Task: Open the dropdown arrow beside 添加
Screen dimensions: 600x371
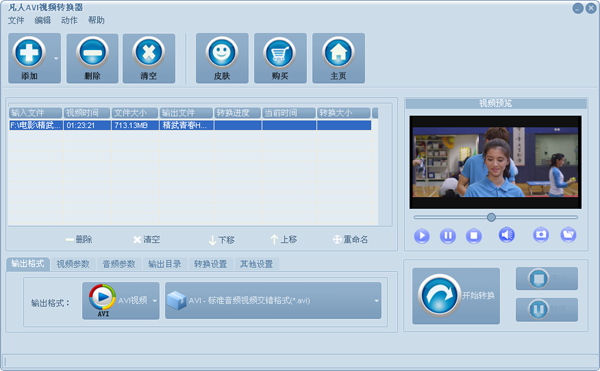Action: 56,59
